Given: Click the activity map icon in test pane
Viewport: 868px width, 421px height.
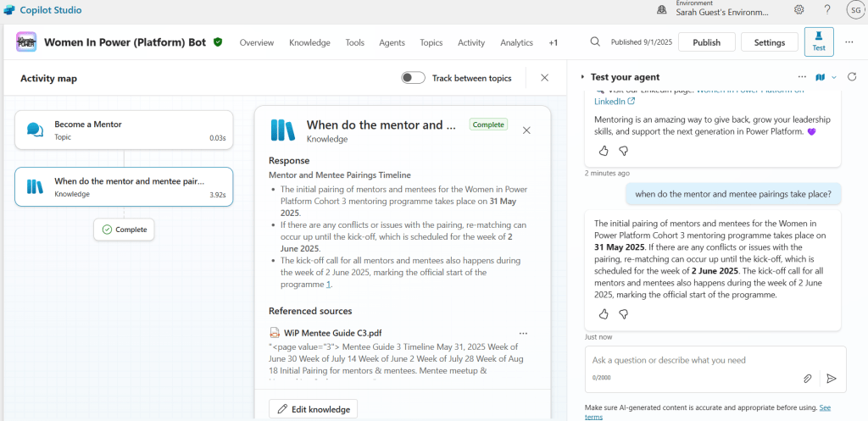Looking at the screenshot, I should click(x=820, y=77).
